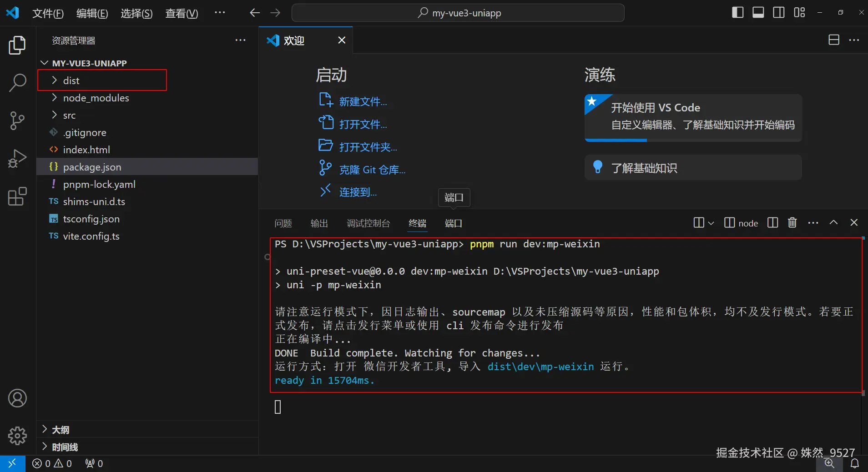868x472 pixels.
Task: Click the 克隆 Git 仓库... link
Action: coord(372,170)
